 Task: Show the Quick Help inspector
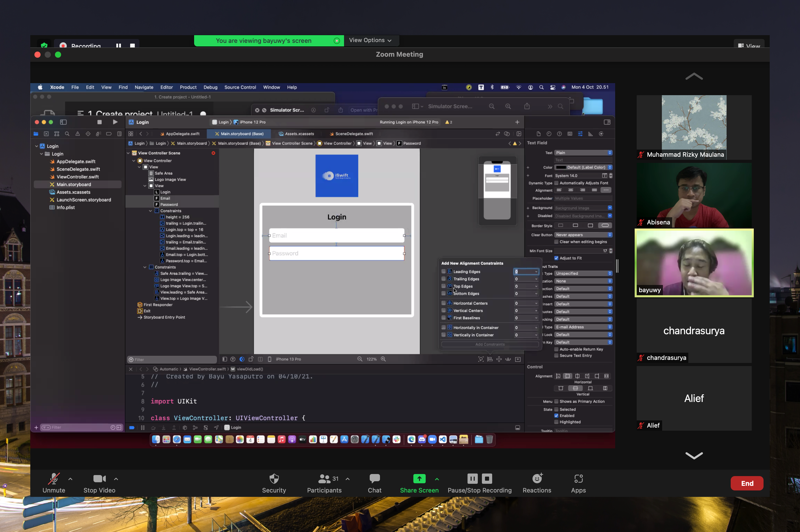(x=559, y=134)
